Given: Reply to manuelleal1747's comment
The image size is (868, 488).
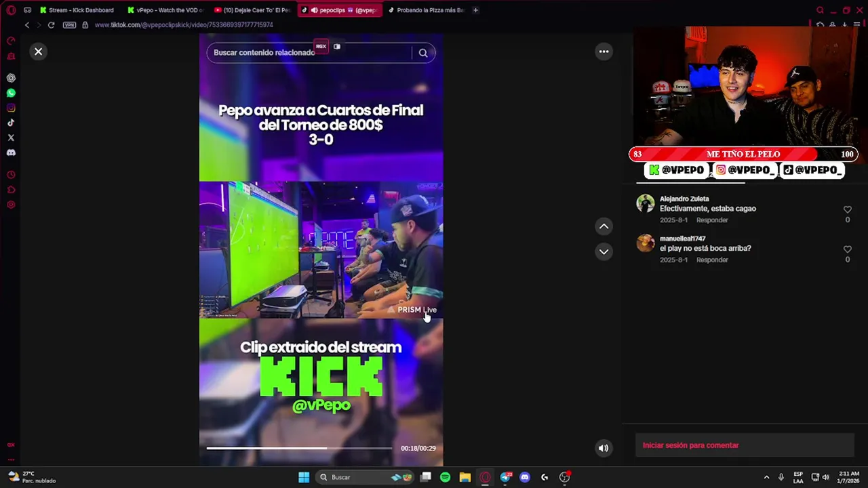Looking at the screenshot, I should [x=712, y=260].
